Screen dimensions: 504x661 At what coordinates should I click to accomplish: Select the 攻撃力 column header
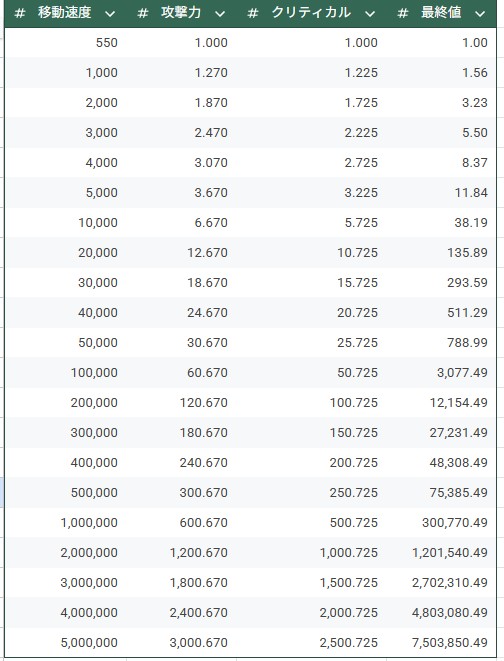click(181, 13)
